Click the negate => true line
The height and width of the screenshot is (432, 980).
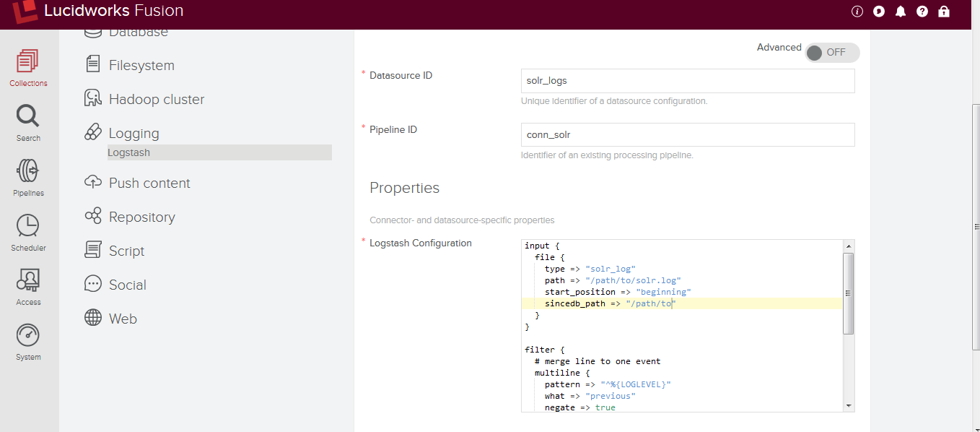580,407
